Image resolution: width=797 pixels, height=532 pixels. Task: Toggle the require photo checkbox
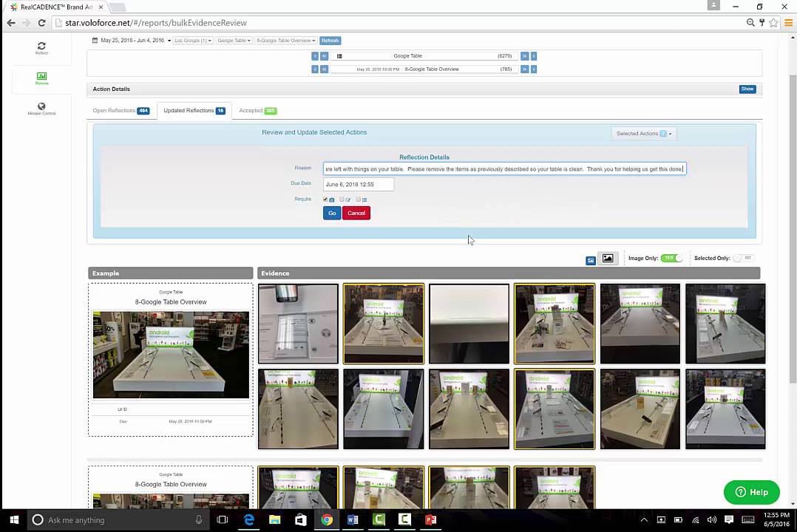point(325,199)
